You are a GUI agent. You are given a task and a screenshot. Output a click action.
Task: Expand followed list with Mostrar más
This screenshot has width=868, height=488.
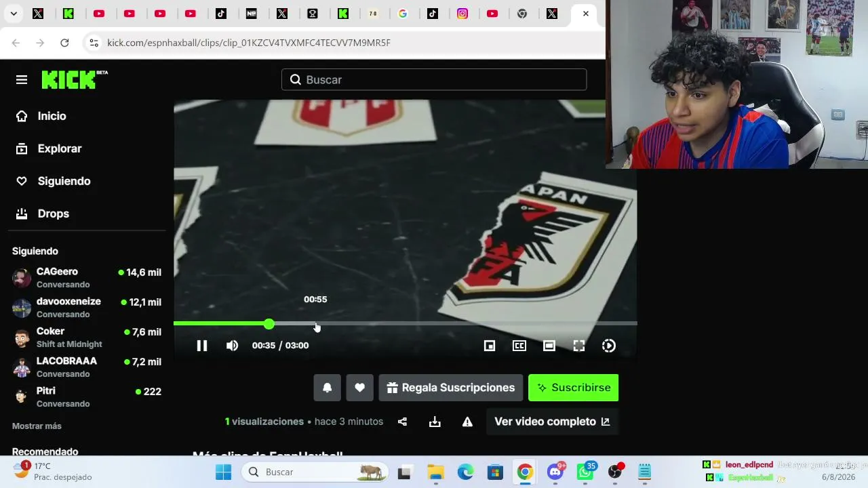[x=37, y=426]
